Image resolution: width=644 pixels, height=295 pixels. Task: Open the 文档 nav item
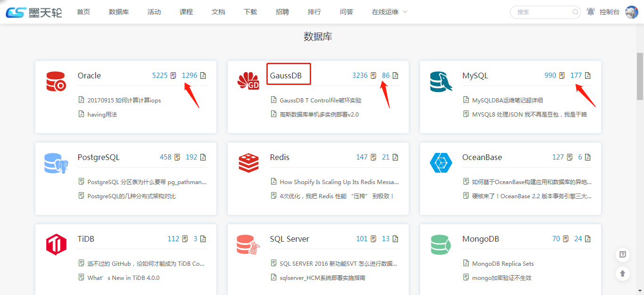coord(218,12)
